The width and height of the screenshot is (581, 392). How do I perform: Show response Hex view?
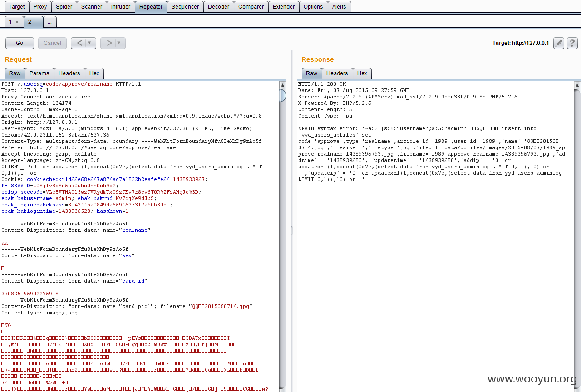(x=362, y=73)
